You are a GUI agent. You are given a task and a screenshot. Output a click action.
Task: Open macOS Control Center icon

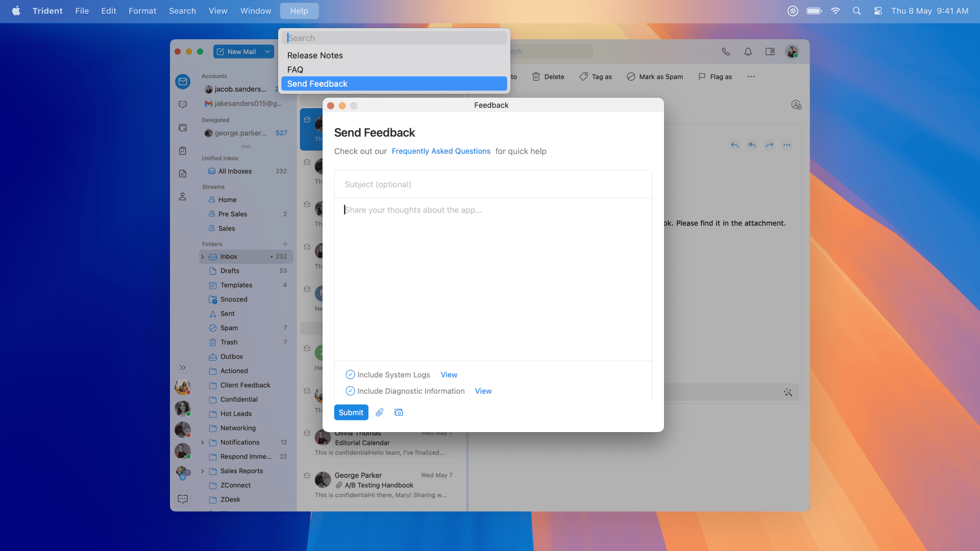[x=877, y=11]
